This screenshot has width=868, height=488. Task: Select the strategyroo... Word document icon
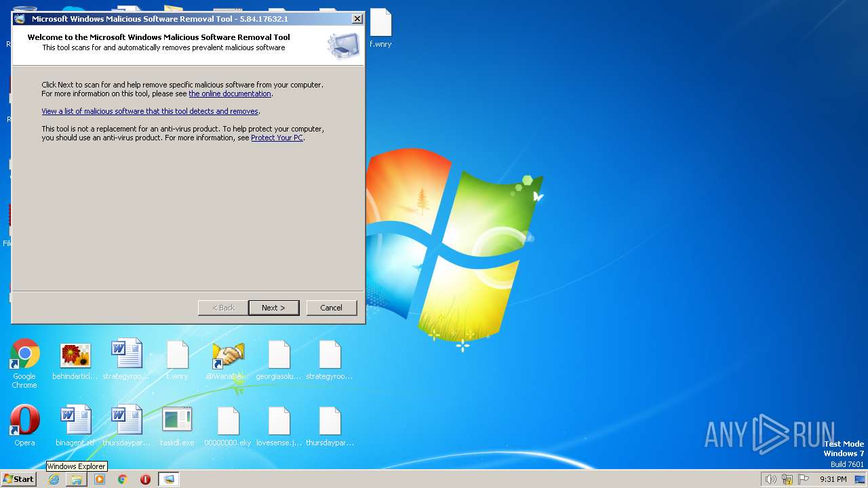click(126, 360)
